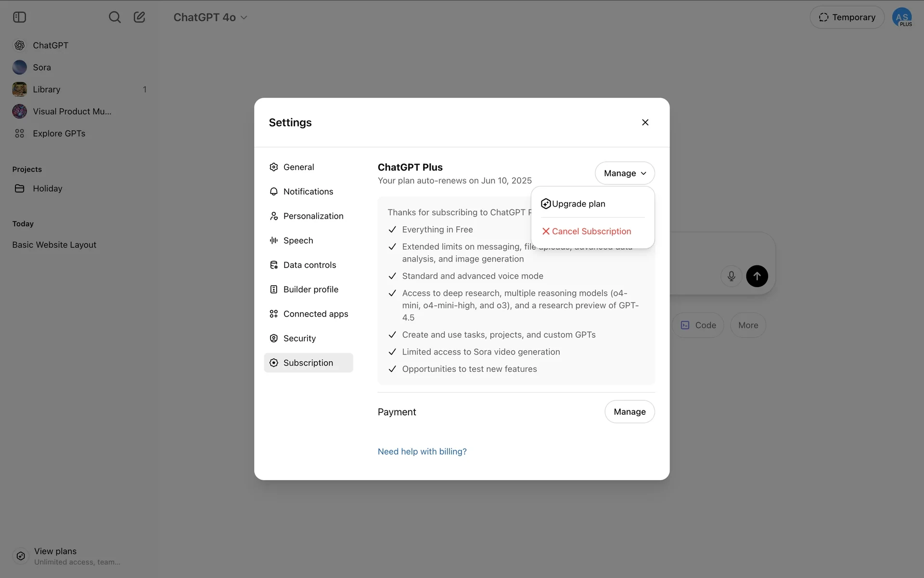The height and width of the screenshot is (578, 924).
Task: Open Library thumbnail icon in sidebar
Action: click(x=20, y=90)
